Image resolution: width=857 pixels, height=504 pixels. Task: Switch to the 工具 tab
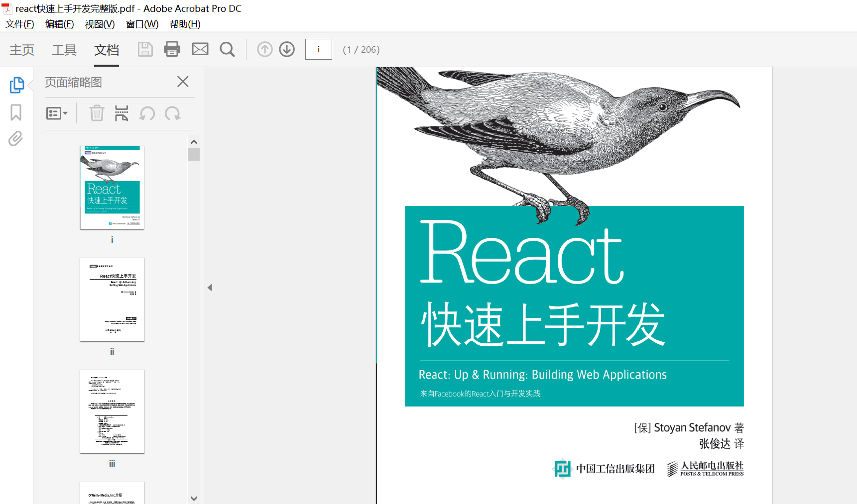(64, 50)
